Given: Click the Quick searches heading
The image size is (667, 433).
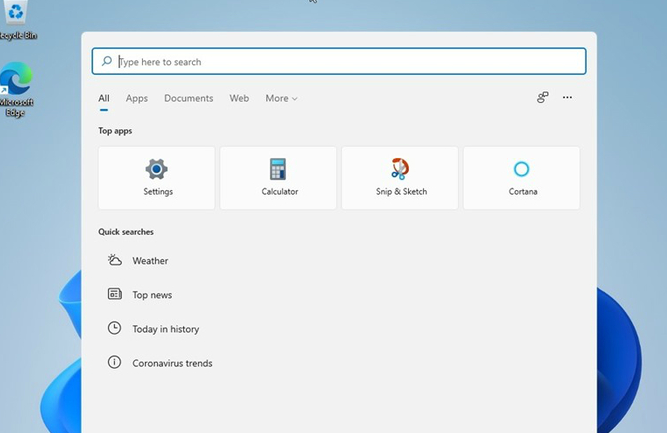Looking at the screenshot, I should click(x=126, y=232).
